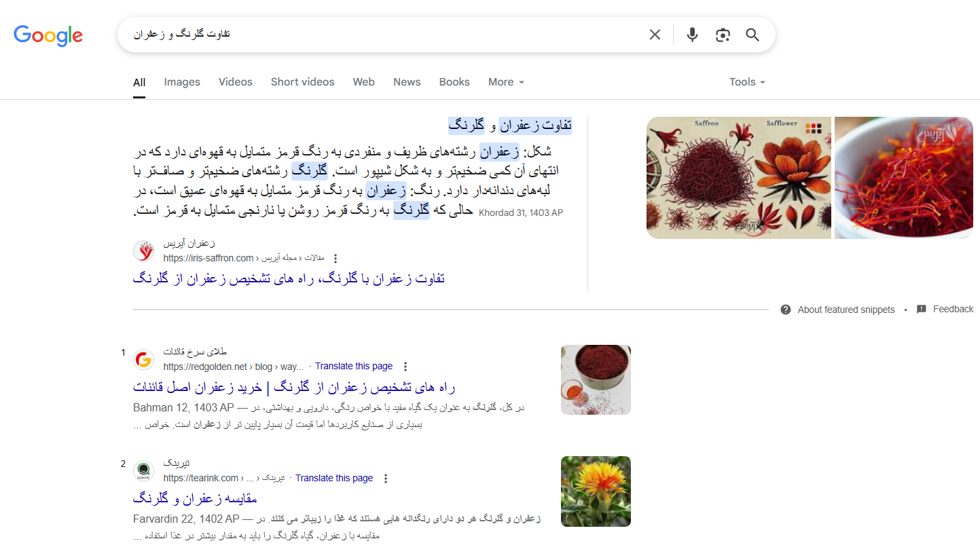Open the Tools dropdown

[x=747, y=82]
